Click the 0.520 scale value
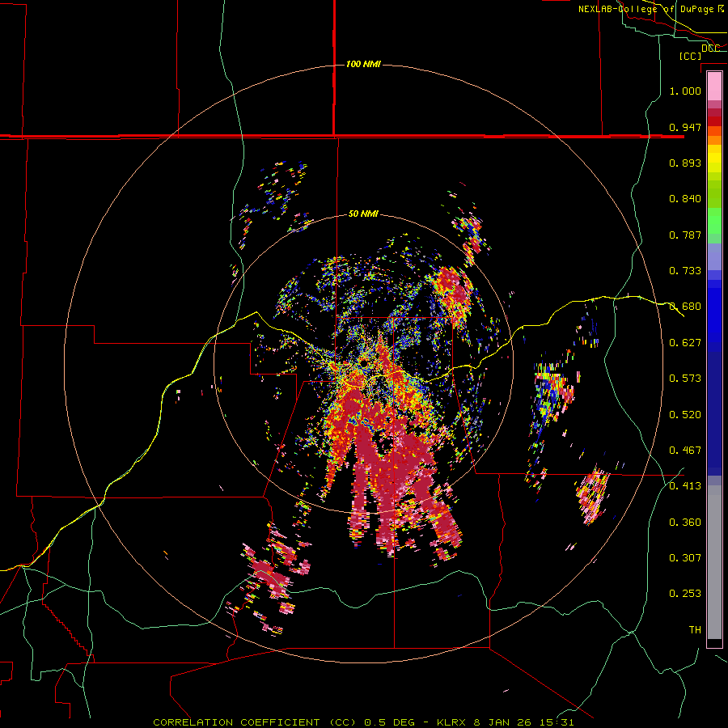 point(685,415)
